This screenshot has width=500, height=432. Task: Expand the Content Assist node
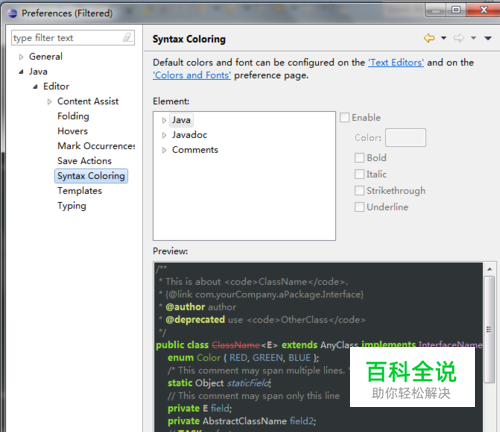49,102
